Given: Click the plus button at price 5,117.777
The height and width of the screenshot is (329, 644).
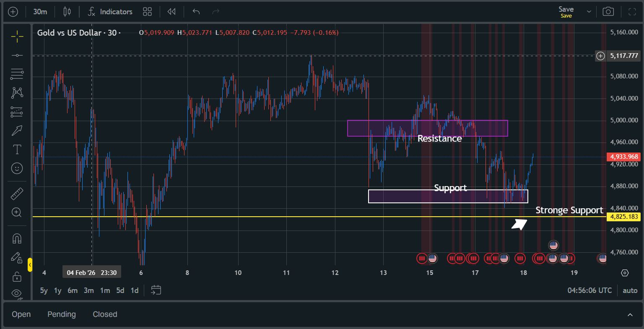Looking at the screenshot, I should (600, 56).
